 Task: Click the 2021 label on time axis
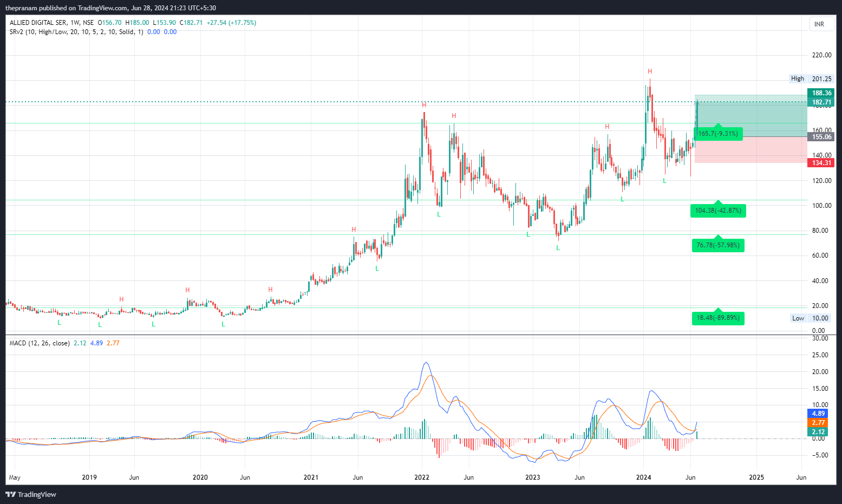pyautogui.click(x=311, y=477)
